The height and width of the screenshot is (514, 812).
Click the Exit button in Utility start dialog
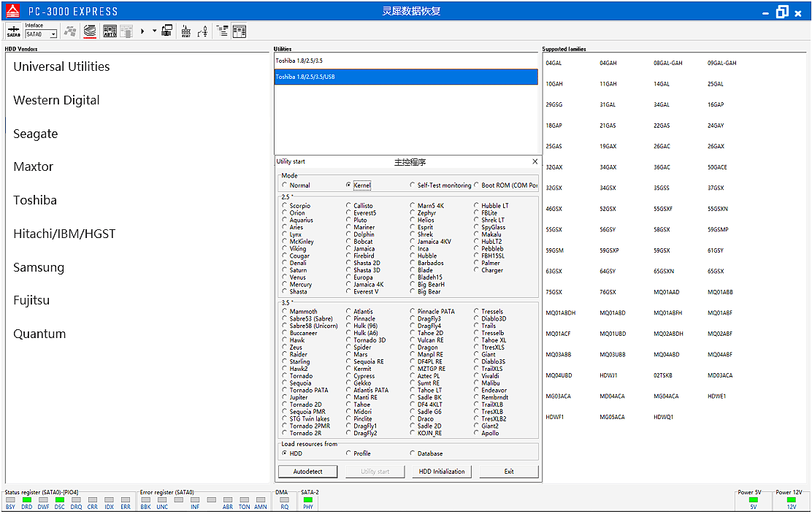[509, 472]
